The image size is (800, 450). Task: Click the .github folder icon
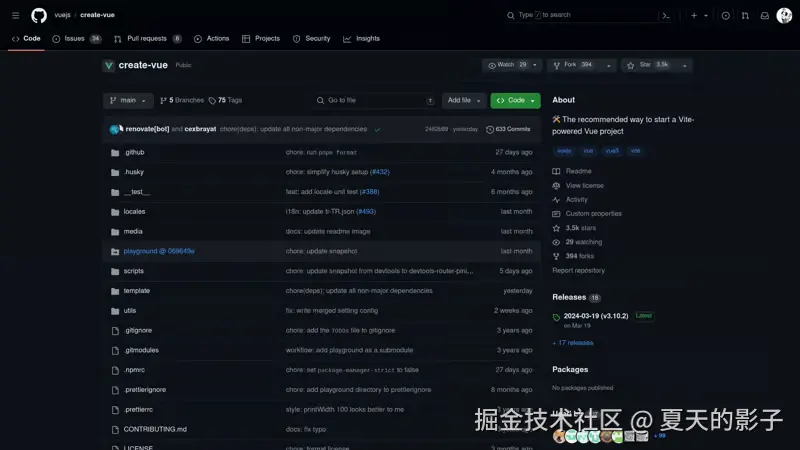coord(115,153)
